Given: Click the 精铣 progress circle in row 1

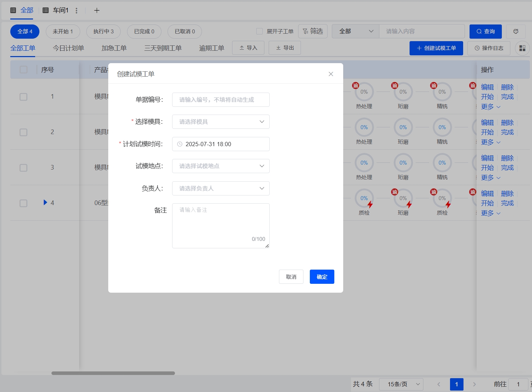Looking at the screenshot, I should tap(442, 92).
